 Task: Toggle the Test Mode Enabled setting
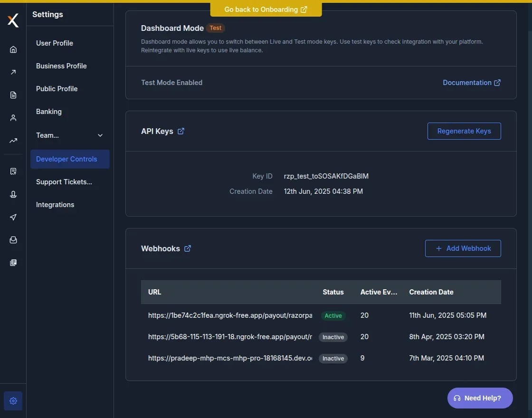[172, 82]
